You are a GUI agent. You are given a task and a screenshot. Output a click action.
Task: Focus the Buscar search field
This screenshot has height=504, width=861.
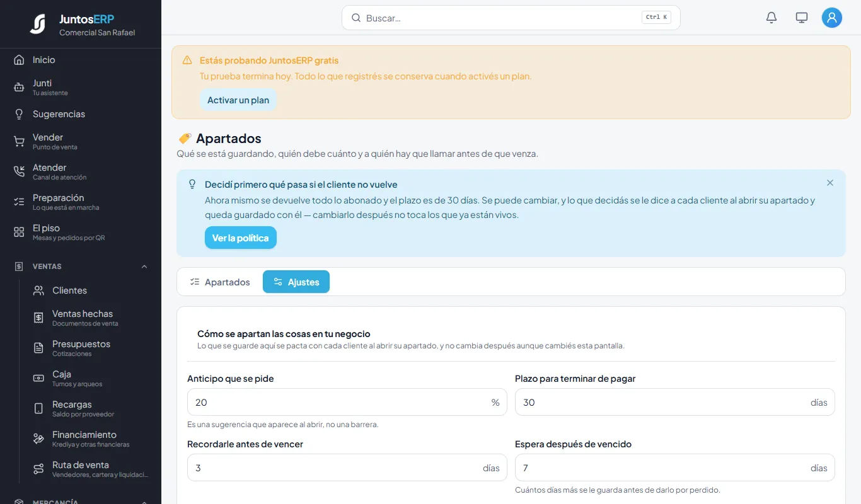511,18
